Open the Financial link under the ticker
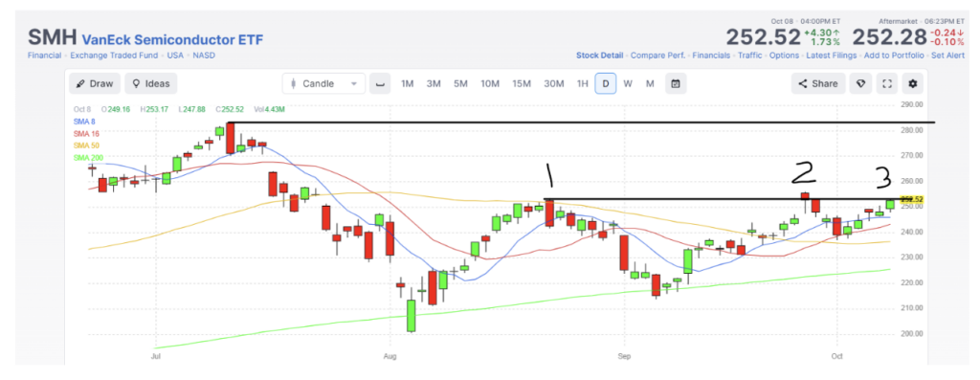Viewport: 980px width, 380px height. pyautogui.click(x=44, y=56)
